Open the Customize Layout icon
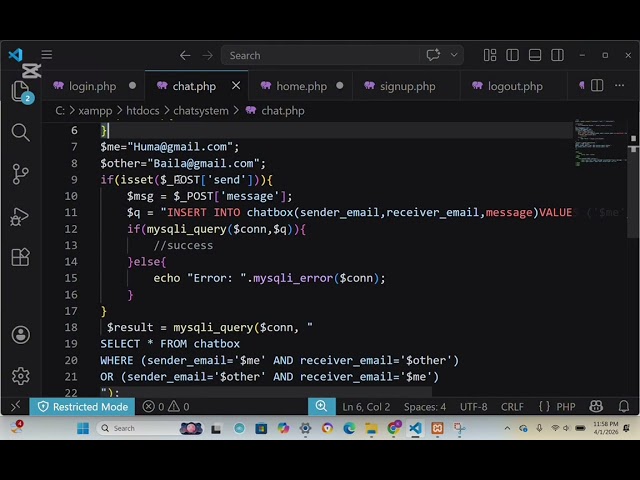The height and width of the screenshot is (480, 640). pos(490,55)
